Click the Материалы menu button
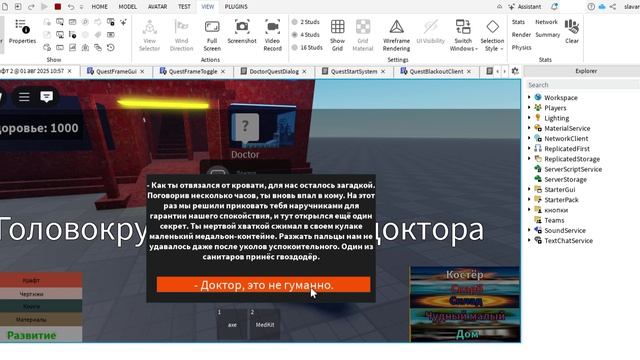The image size is (640, 360). 41,319
